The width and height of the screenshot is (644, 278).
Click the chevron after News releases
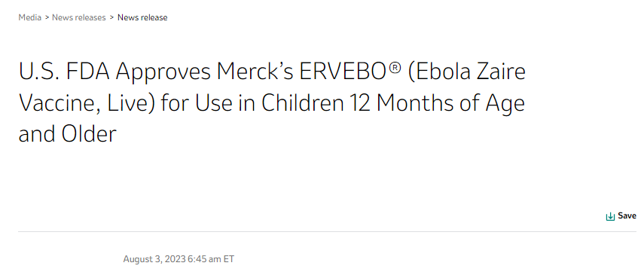111,17
